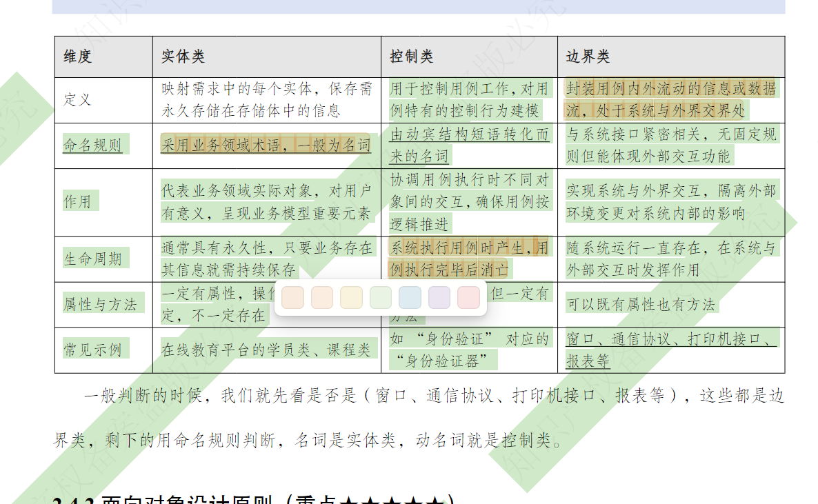Select the blue highlight color swatch
Image resolution: width=818 pixels, height=504 pixels.
(x=409, y=297)
